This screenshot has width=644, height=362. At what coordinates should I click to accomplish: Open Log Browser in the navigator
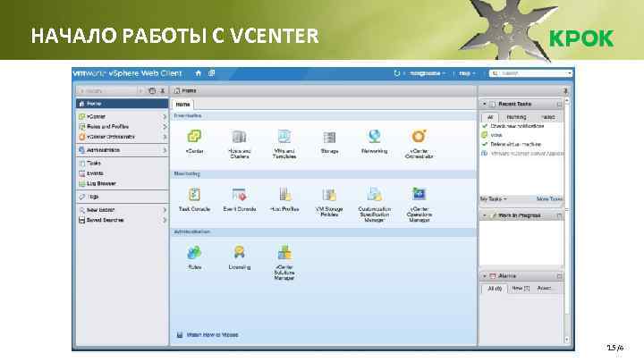coord(122,183)
